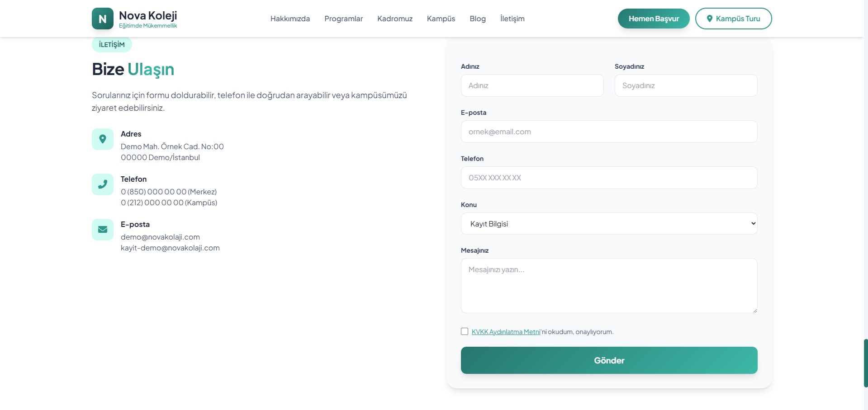Click the E-posta input field

tap(609, 132)
